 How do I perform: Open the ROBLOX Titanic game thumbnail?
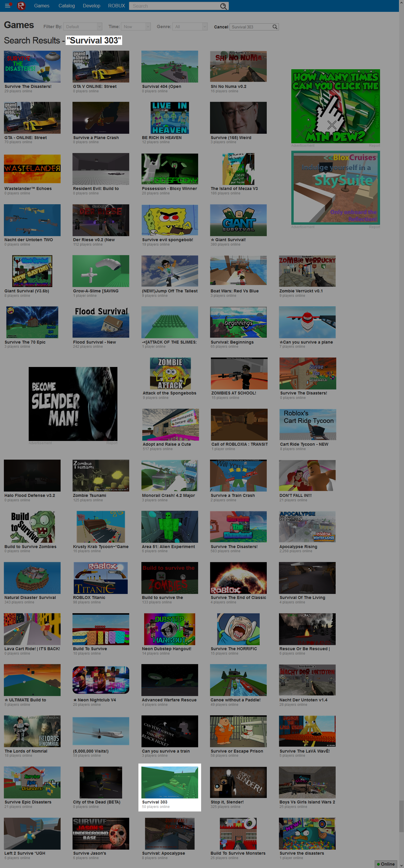101,578
